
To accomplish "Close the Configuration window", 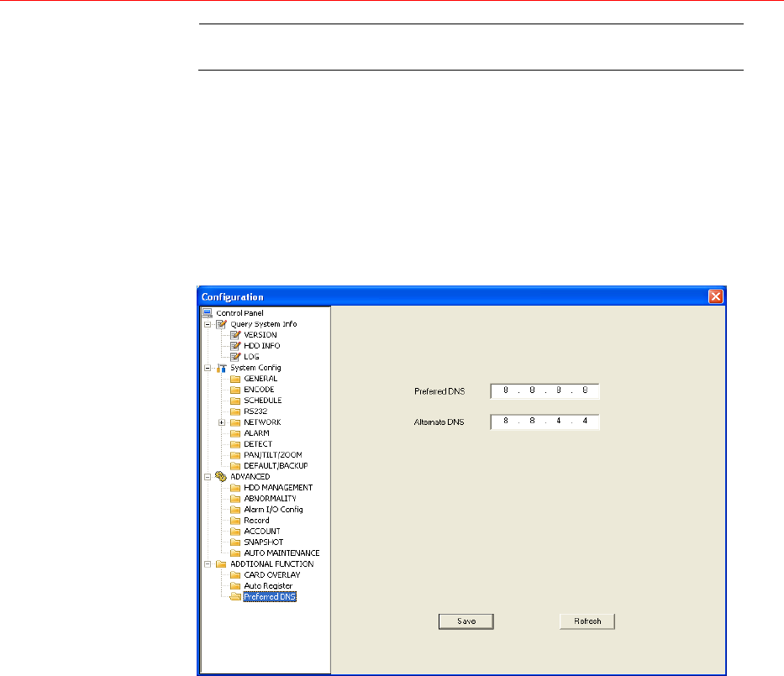I will [x=715, y=296].
